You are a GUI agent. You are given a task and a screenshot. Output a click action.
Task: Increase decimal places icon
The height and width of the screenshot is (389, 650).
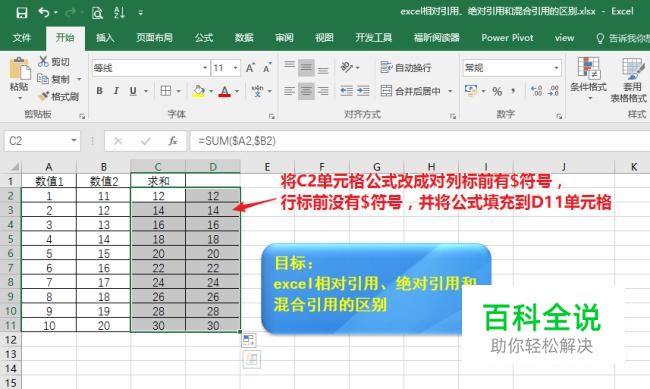pos(536,90)
